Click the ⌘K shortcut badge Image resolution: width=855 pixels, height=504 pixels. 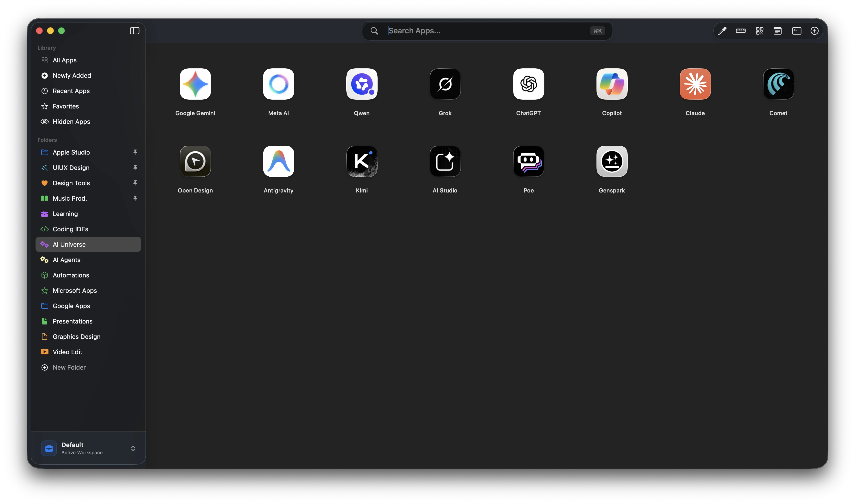pos(597,31)
